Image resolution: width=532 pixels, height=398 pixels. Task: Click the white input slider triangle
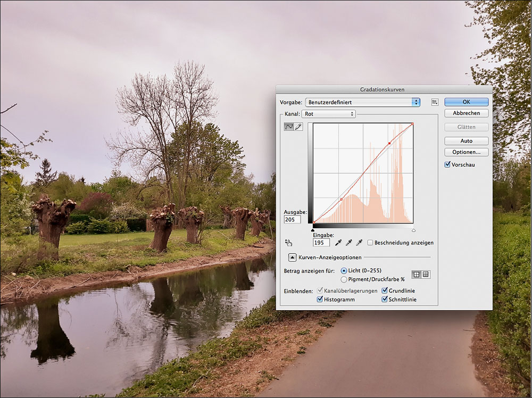click(413, 230)
